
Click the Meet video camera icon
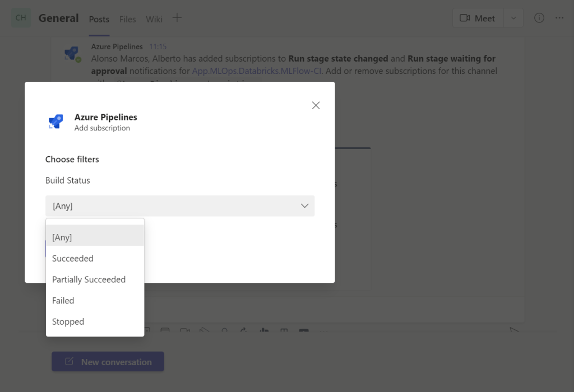pyautogui.click(x=464, y=18)
